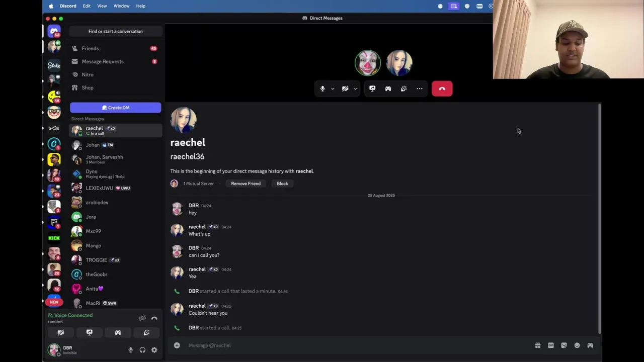Open Anita direct message
644x362 pixels.
coord(115,289)
